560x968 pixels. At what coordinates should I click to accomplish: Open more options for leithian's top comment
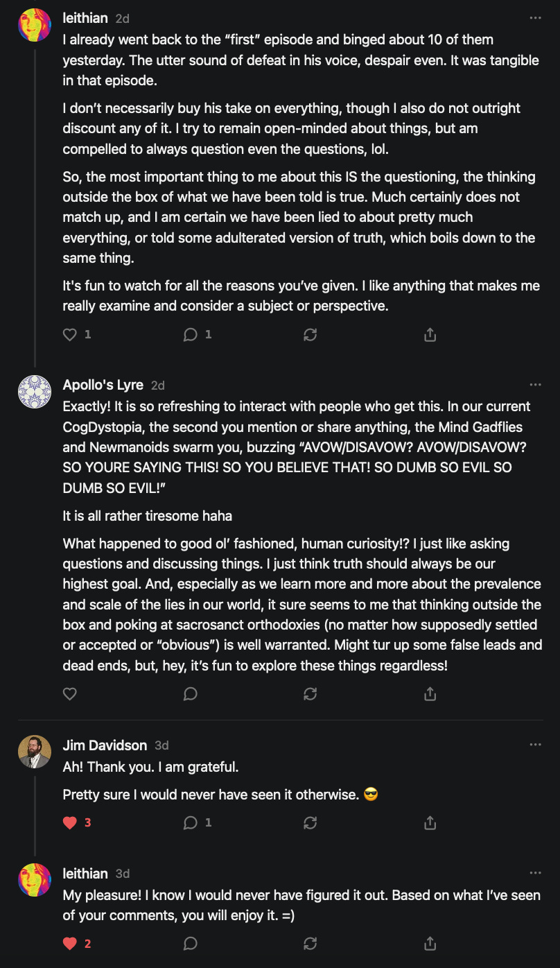tap(535, 18)
